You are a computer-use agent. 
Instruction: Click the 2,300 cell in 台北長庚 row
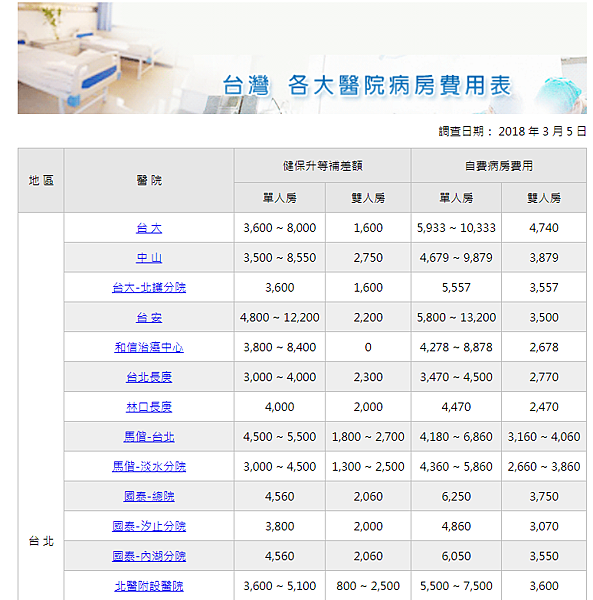tap(368, 377)
